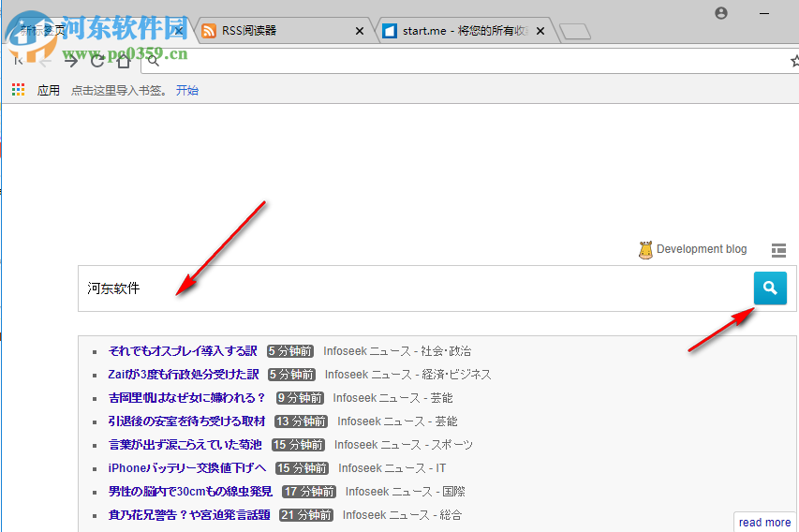Click source Infoseek ニュース - 社会・政治
The image size is (799, 532).
(397, 351)
